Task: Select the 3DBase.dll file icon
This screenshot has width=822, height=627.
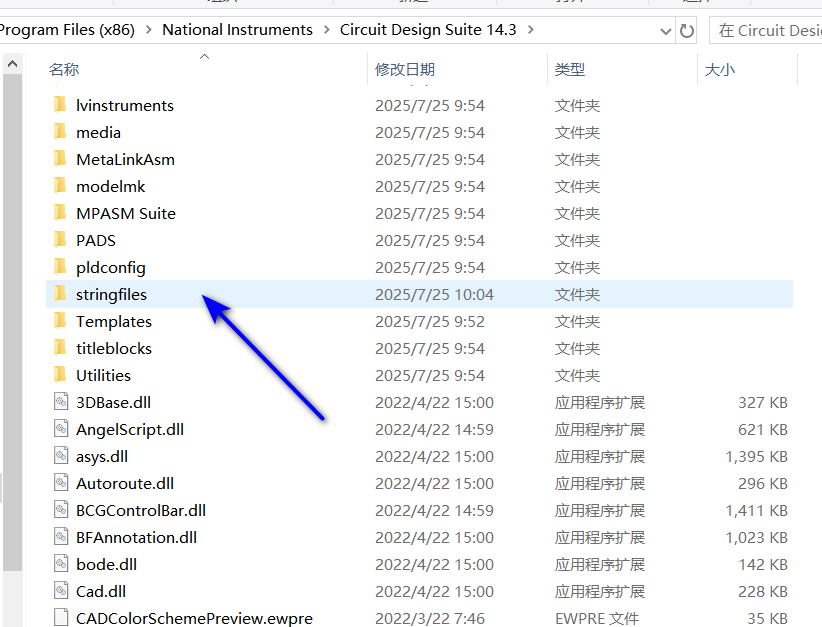Action: (x=61, y=402)
